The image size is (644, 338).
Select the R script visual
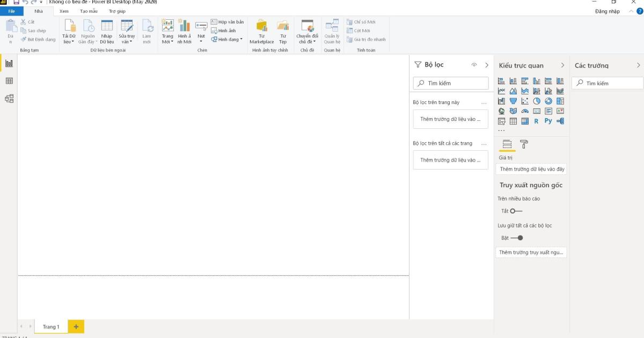click(x=536, y=121)
